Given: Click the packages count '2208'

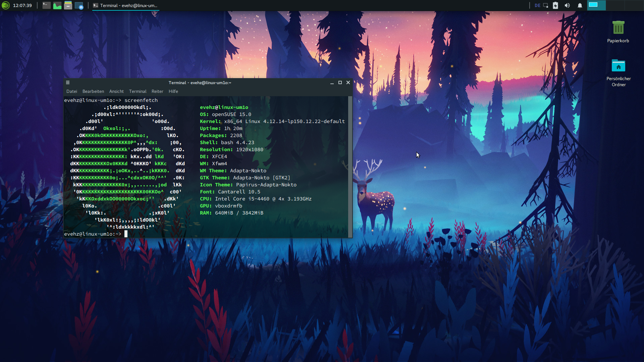Looking at the screenshot, I should [236, 135].
